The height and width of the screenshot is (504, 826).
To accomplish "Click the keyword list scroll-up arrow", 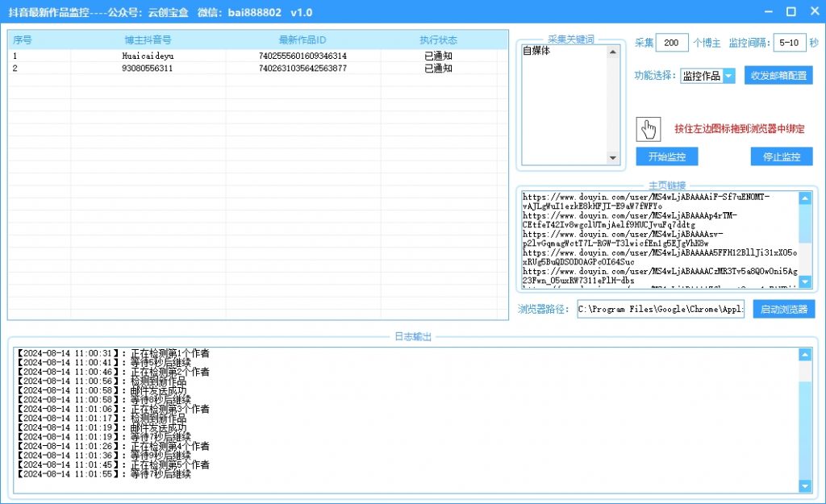I will [x=612, y=52].
